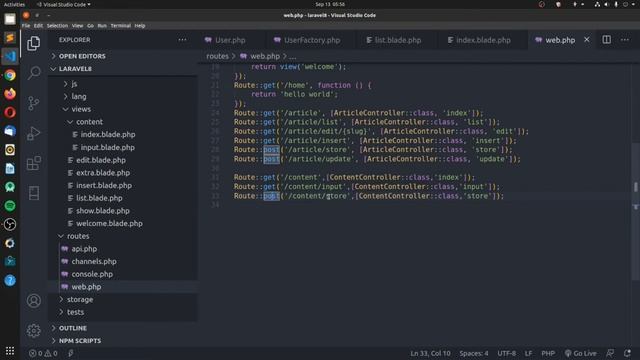Screen dimensions: 640x360
Task: Open Activities overview in top bar
Action: coord(14,4)
